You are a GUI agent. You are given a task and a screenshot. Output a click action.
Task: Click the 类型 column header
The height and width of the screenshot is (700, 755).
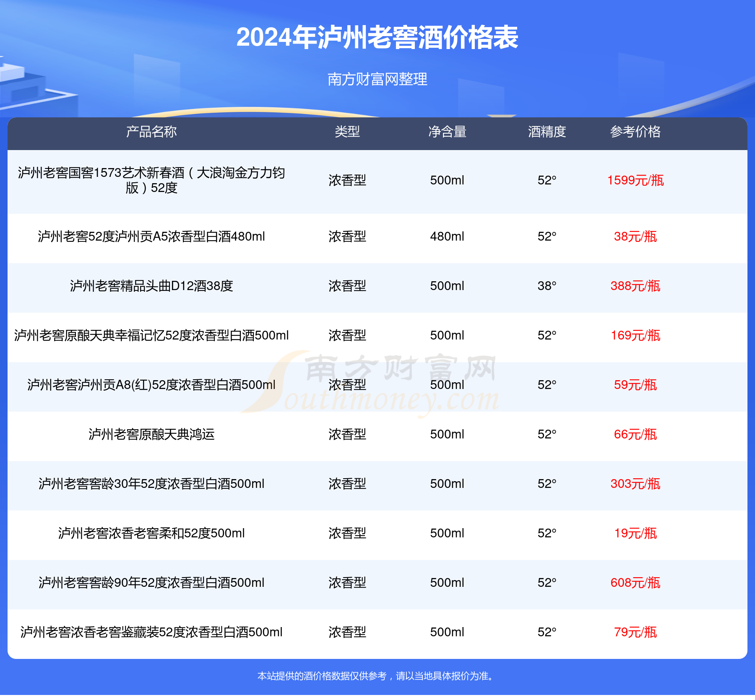pos(347,132)
